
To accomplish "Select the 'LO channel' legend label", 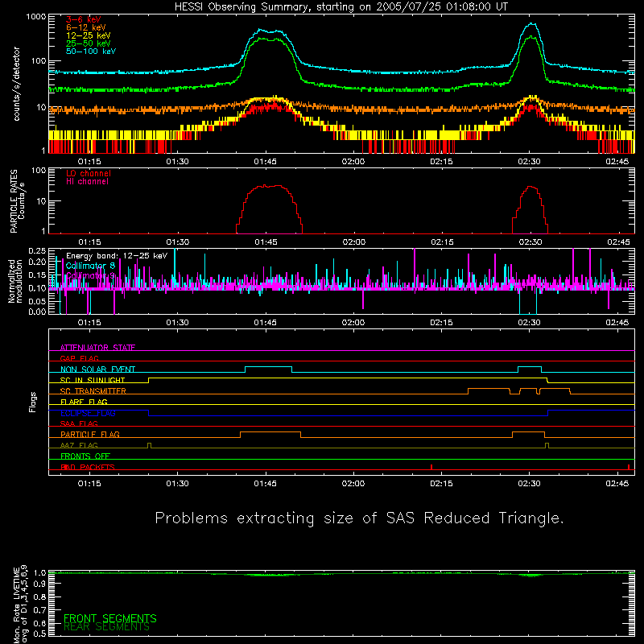I will click(89, 173).
